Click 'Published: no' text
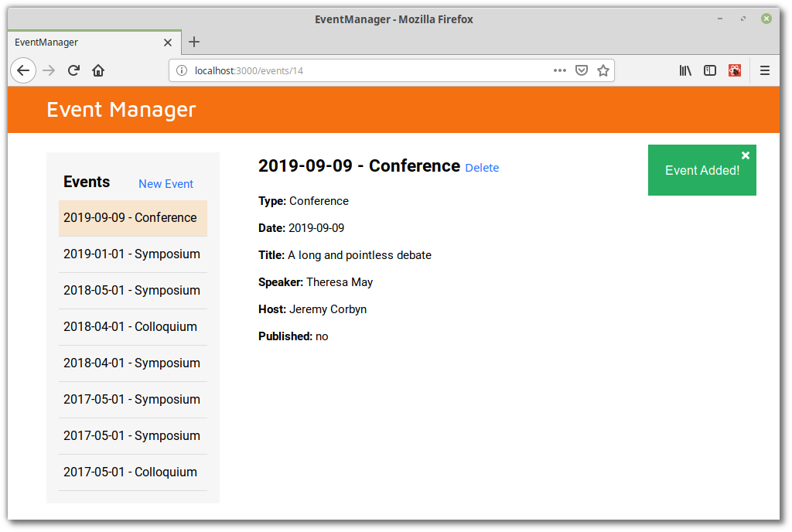 pos(293,336)
